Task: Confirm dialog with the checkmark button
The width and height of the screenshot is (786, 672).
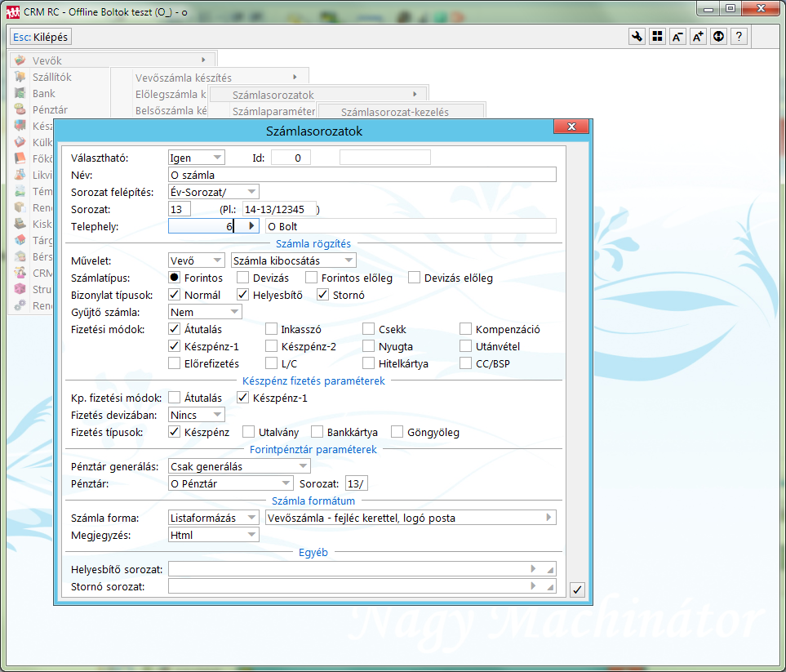Action: click(577, 590)
